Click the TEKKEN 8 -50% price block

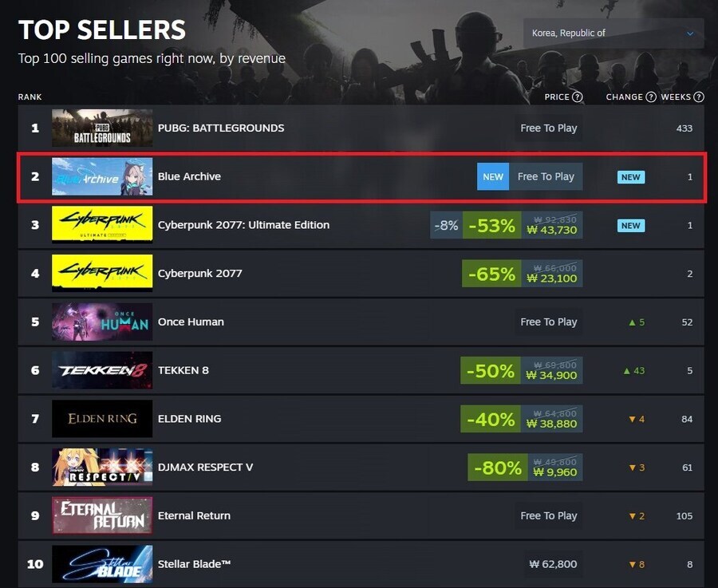521,370
